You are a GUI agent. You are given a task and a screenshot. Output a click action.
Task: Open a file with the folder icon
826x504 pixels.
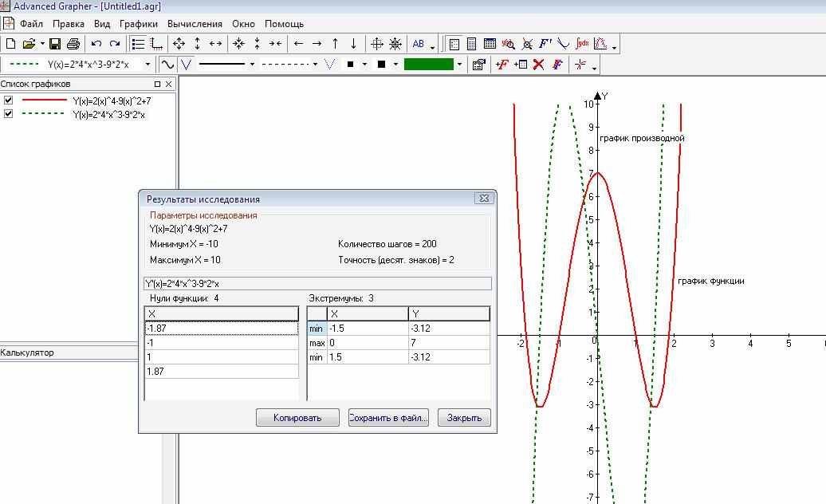point(29,44)
